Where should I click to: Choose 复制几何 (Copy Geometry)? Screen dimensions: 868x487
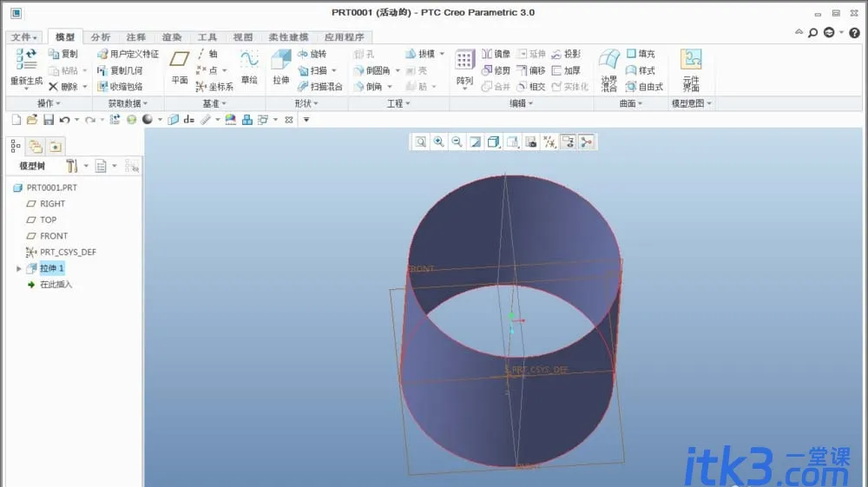(120, 70)
